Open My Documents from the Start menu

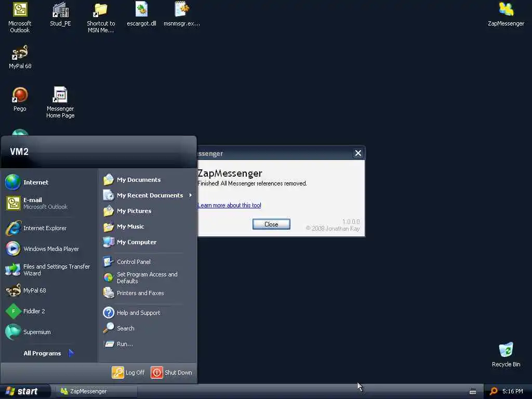148,180
